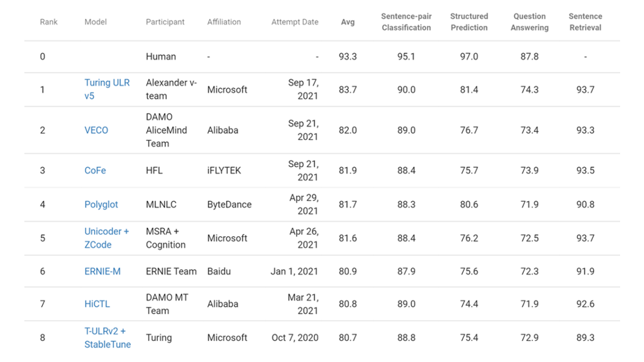The height and width of the screenshot is (362, 644).
Task: Sort by the Attempt Date column header
Action: 294,22
